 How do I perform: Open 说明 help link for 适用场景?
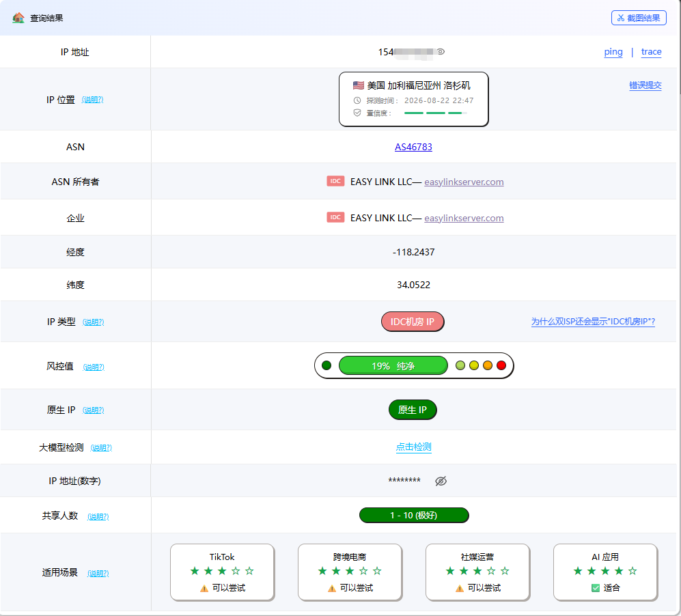pyautogui.click(x=98, y=574)
